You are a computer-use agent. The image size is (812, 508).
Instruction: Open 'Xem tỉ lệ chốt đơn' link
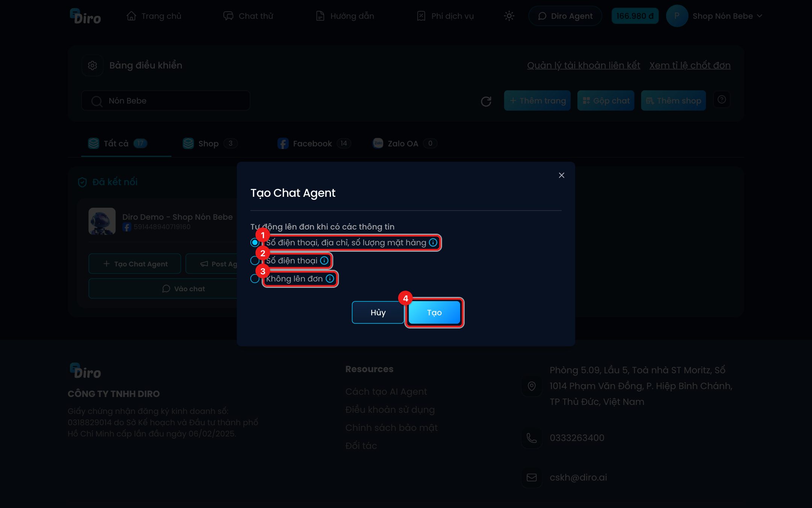(690, 65)
